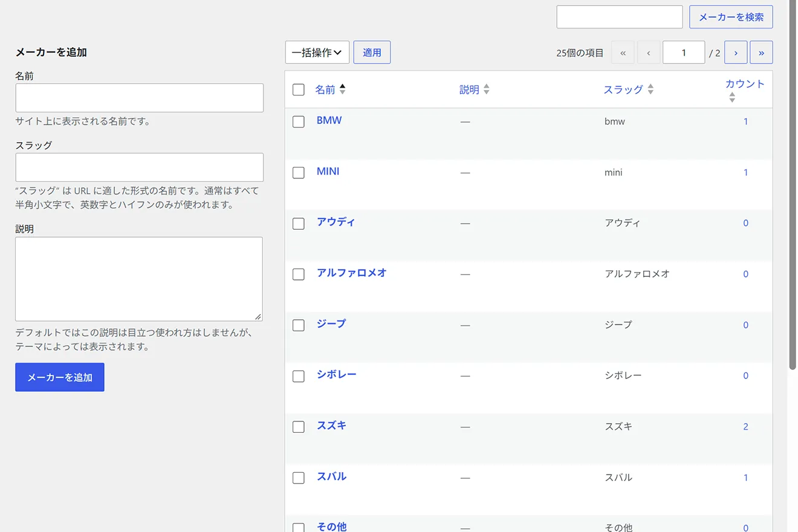Select the アルファロメオ checkbox

coord(299,274)
